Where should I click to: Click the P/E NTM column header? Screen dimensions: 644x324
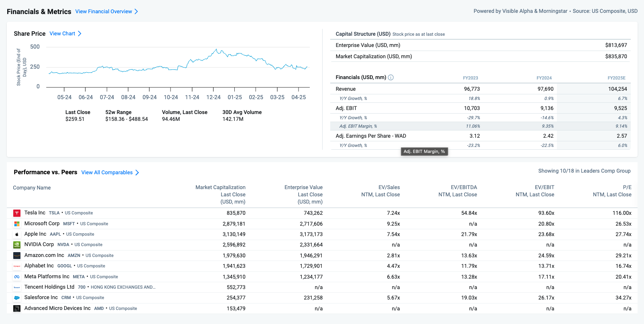click(x=612, y=191)
